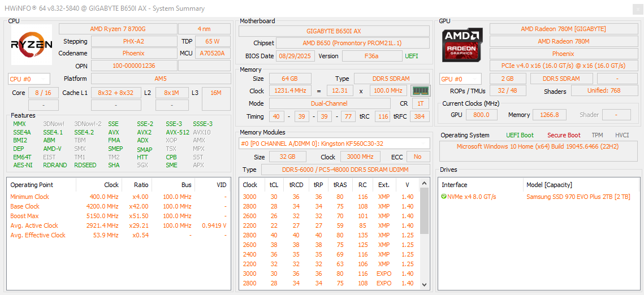Click the RDSEED feature label

pyautogui.click(x=85, y=165)
